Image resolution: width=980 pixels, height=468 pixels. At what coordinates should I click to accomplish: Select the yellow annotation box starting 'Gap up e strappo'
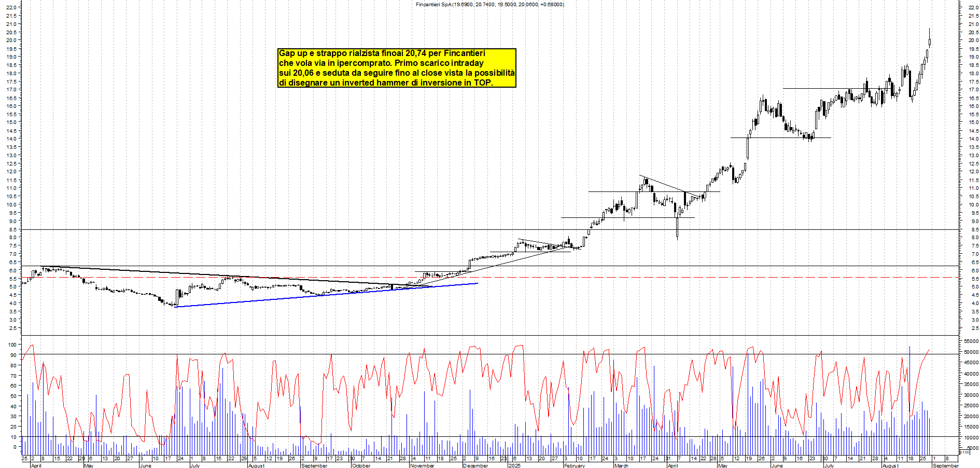397,68
